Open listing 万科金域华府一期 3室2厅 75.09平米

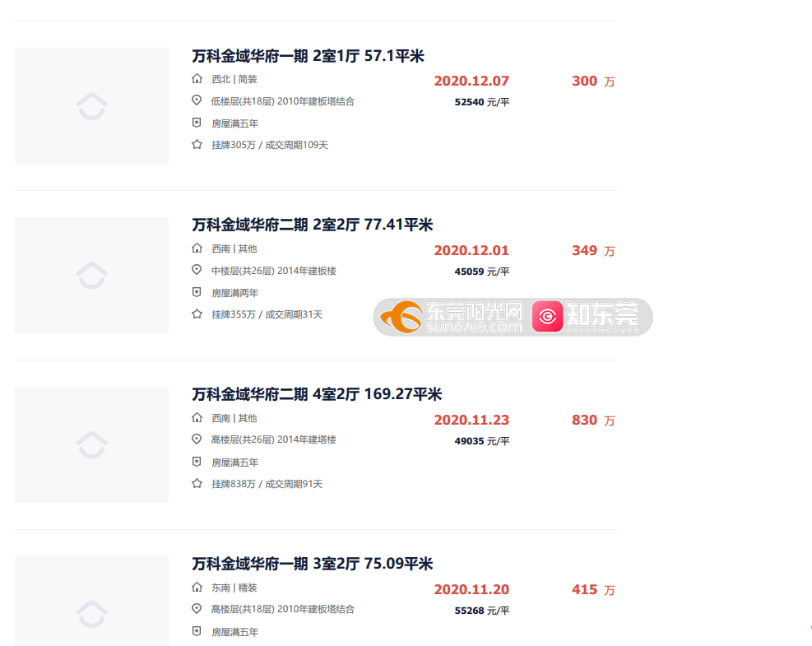tap(313, 564)
